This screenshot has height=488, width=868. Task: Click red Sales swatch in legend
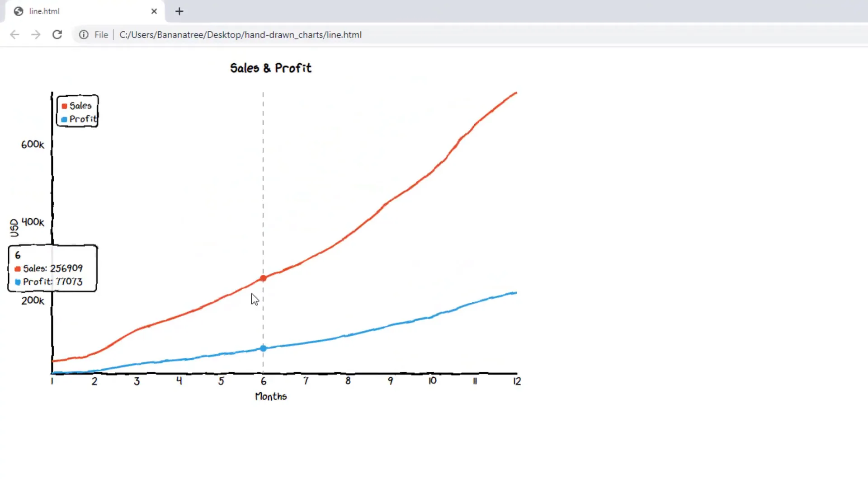point(65,106)
